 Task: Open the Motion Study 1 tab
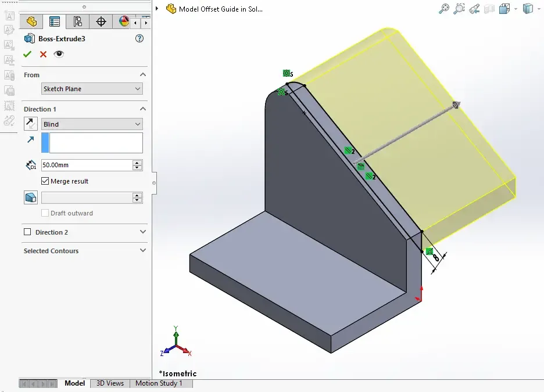(159, 383)
